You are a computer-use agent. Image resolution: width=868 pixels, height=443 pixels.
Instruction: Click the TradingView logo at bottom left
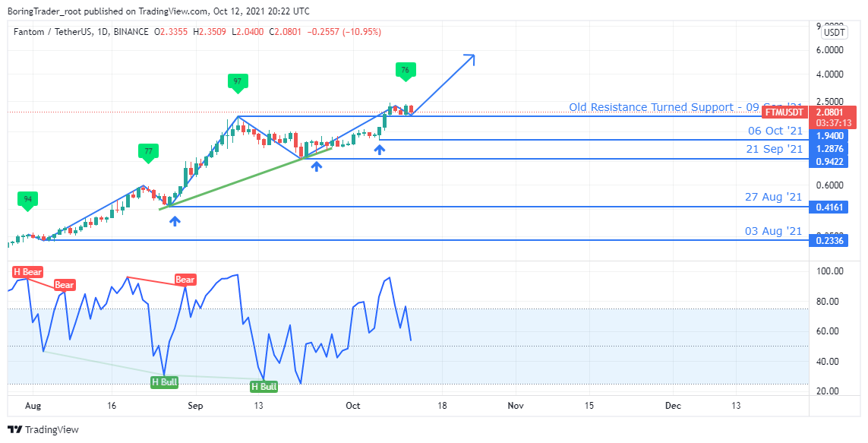point(43,429)
